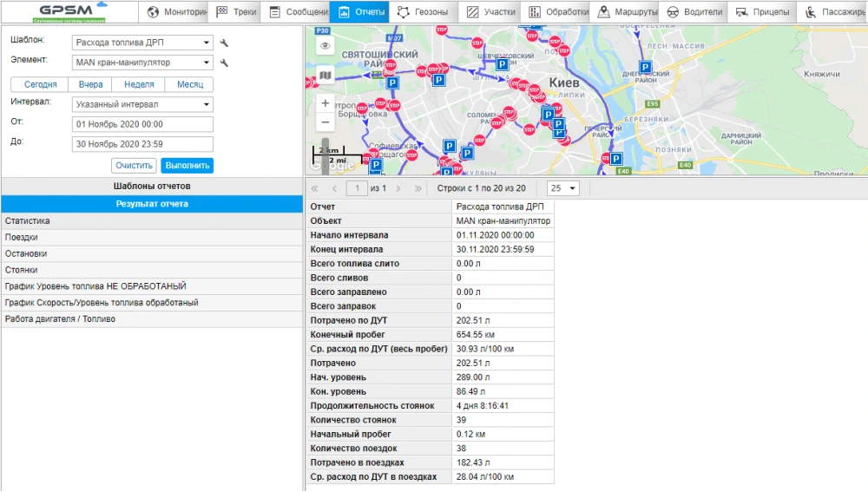Click the wrench icon next to Элемент

pyautogui.click(x=224, y=63)
